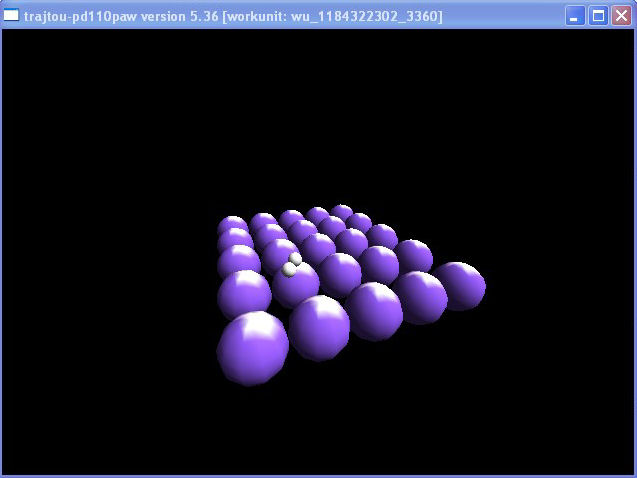Viewport: 637px width, 478px height.
Task: Click the empty black area above the spheres
Action: (320, 110)
